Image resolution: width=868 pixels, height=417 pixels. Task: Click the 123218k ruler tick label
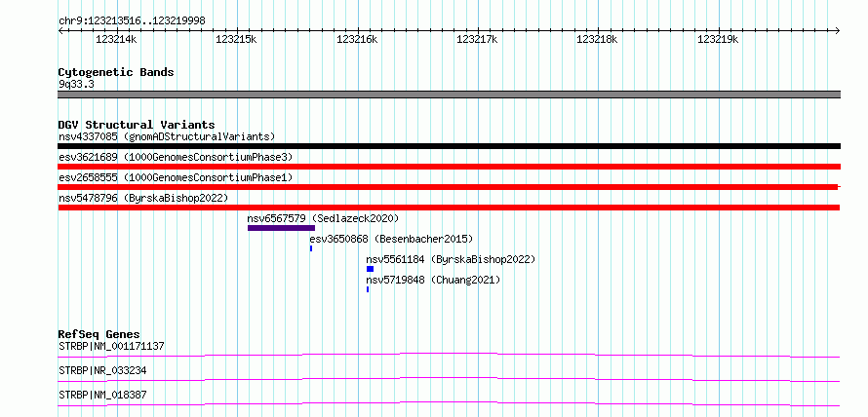pyautogui.click(x=597, y=40)
